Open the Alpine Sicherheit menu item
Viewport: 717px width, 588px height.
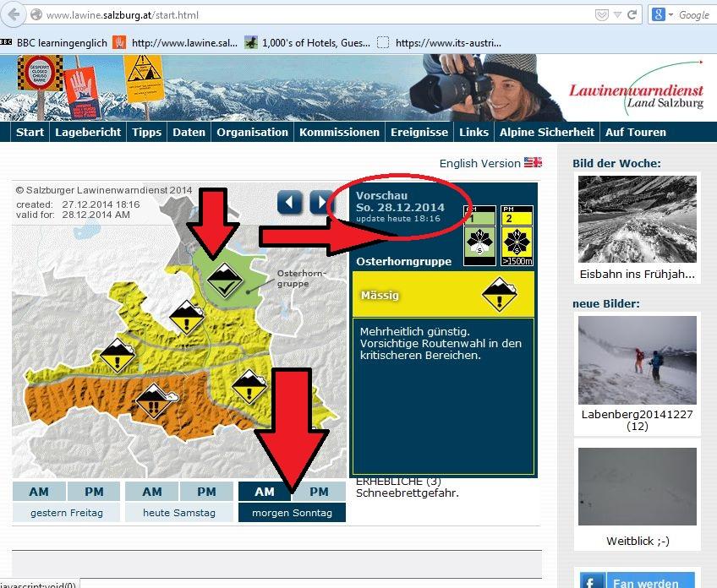click(x=546, y=132)
